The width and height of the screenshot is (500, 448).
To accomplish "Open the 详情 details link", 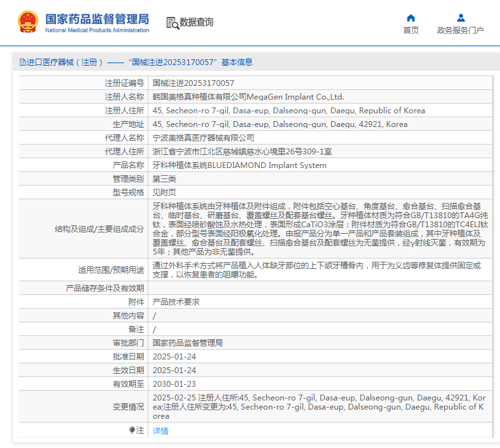I will [x=160, y=431].
